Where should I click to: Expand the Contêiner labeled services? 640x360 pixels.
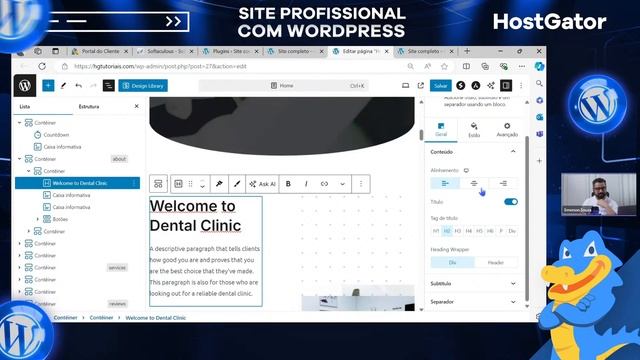tap(20, 268)
